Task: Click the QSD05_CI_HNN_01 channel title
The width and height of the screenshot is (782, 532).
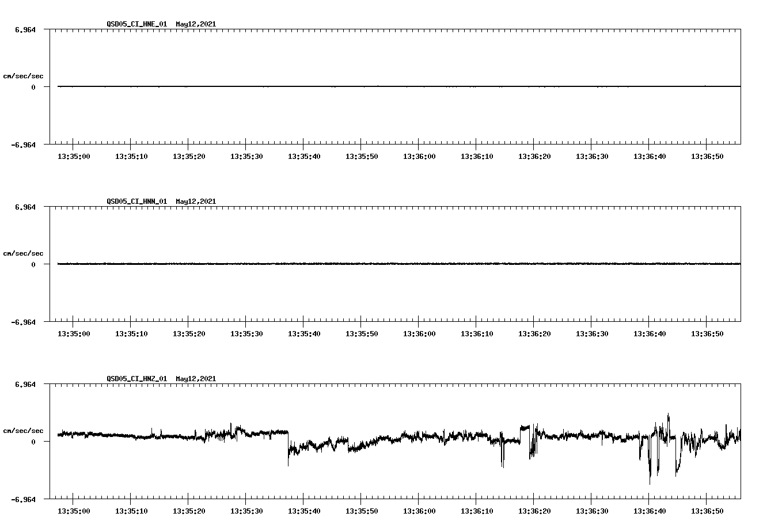Action: click(136, 202)
